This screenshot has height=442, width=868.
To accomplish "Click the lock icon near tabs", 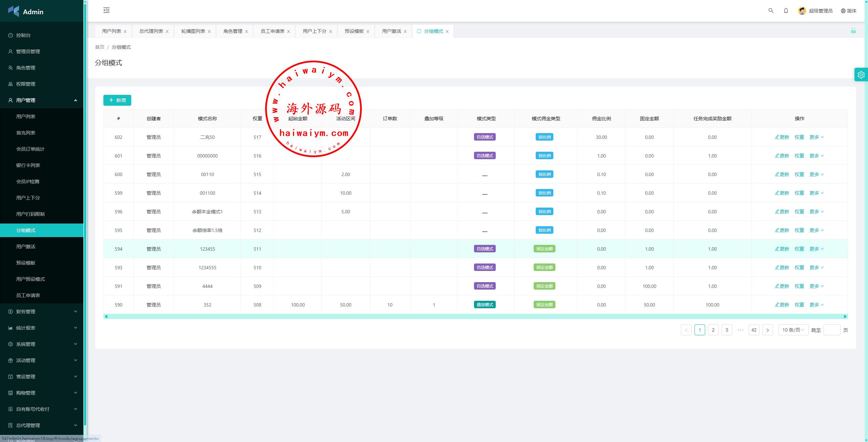I will (x=853, y=31).
